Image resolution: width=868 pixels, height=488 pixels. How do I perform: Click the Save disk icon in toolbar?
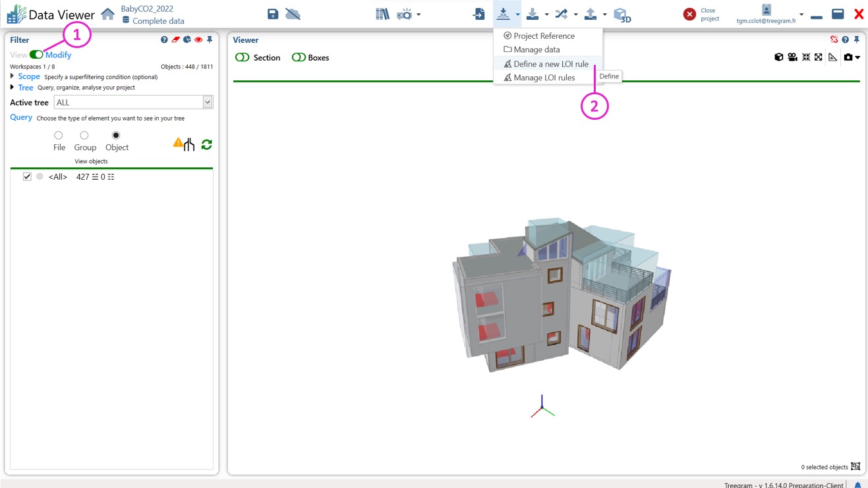pos(273,14)
